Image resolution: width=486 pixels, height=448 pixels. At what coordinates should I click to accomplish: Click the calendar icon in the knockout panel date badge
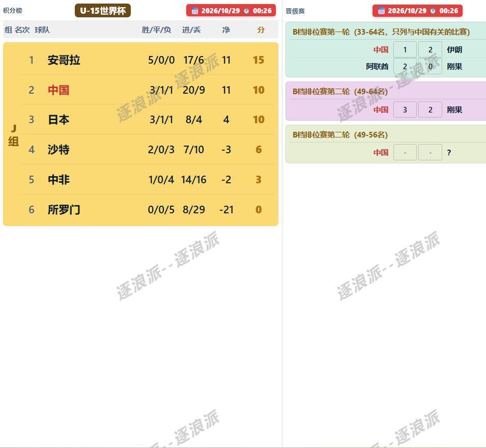coord(381,11)
